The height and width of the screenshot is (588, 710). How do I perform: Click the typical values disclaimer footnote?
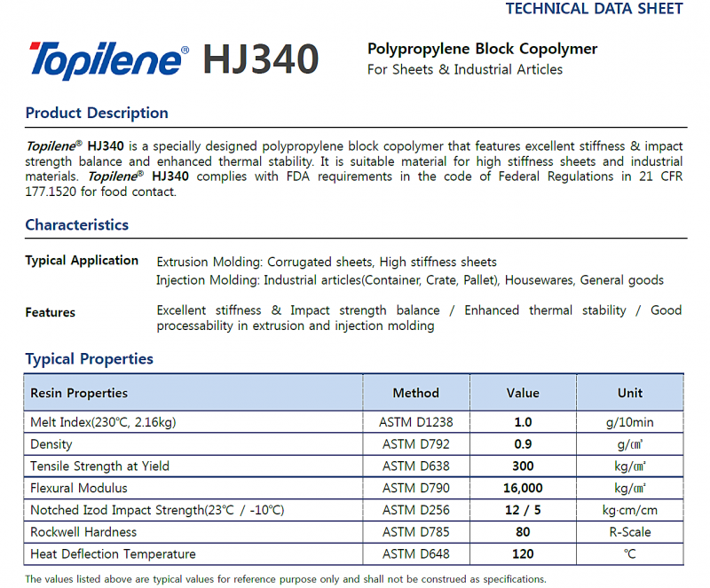pyautogui.click(x=286, y=579)
